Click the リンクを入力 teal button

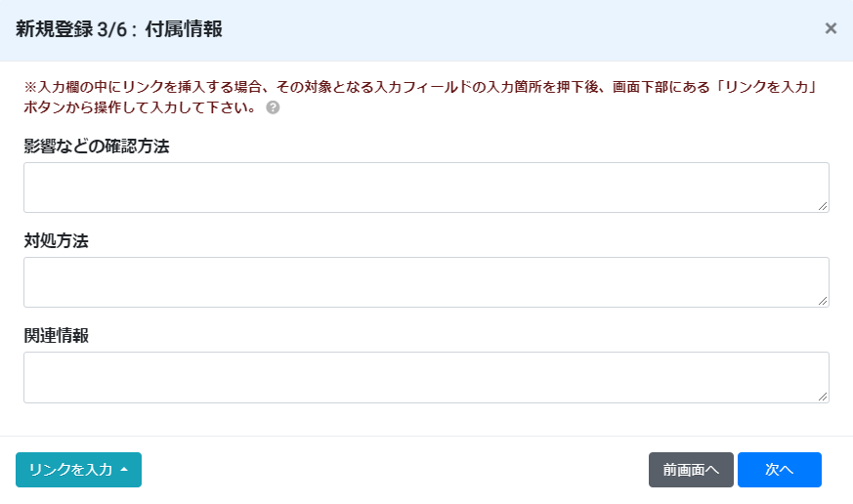point(78,470)
